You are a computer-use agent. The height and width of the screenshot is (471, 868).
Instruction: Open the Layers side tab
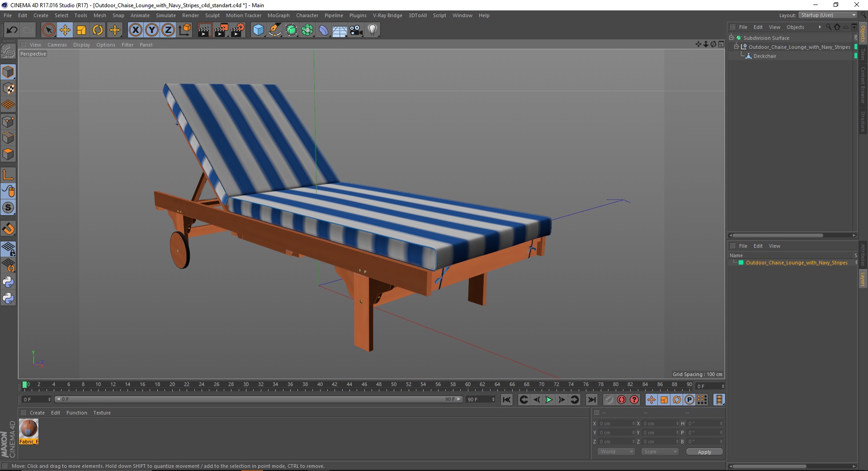click(x=863, y=279)
